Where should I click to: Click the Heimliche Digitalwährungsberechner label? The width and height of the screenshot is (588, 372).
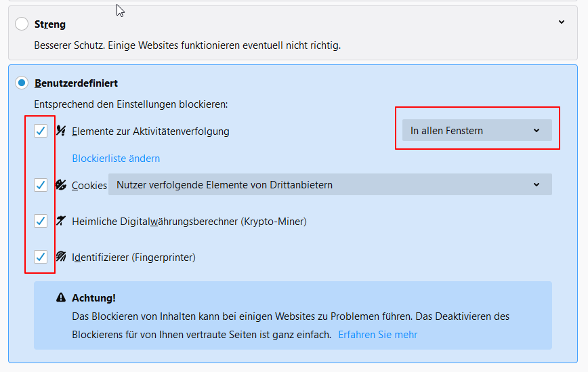(189, 221)
